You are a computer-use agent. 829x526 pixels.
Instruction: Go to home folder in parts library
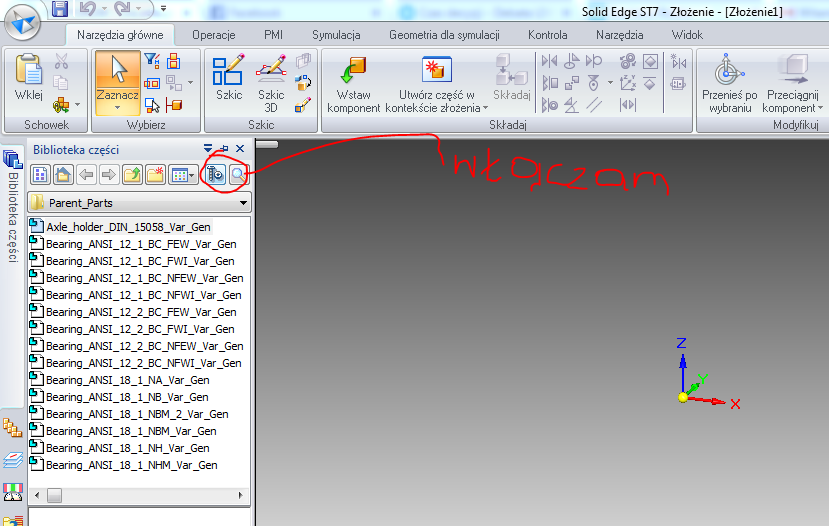coord(63,175)
